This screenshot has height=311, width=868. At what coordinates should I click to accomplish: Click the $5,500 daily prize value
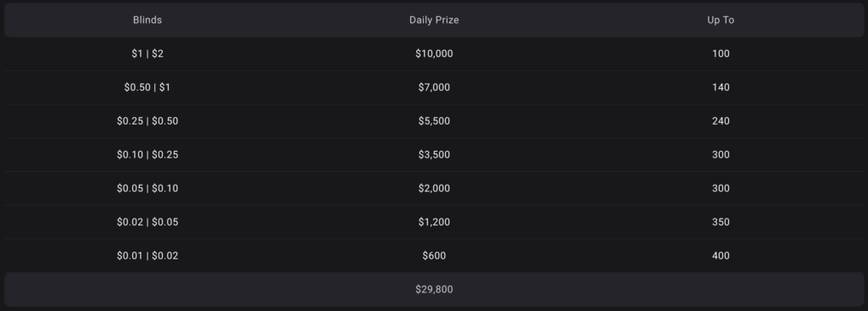434,121
